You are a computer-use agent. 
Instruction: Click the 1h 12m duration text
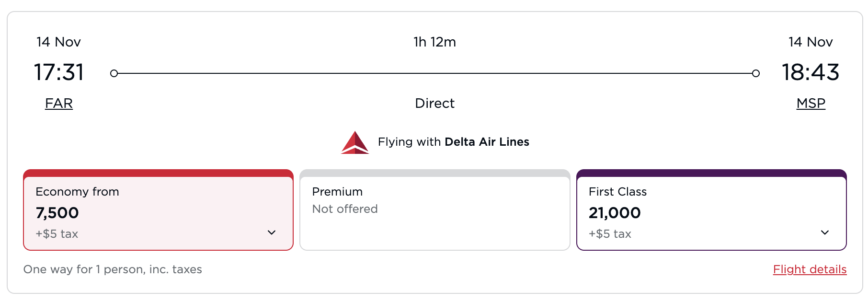click(x=434, y=42)
